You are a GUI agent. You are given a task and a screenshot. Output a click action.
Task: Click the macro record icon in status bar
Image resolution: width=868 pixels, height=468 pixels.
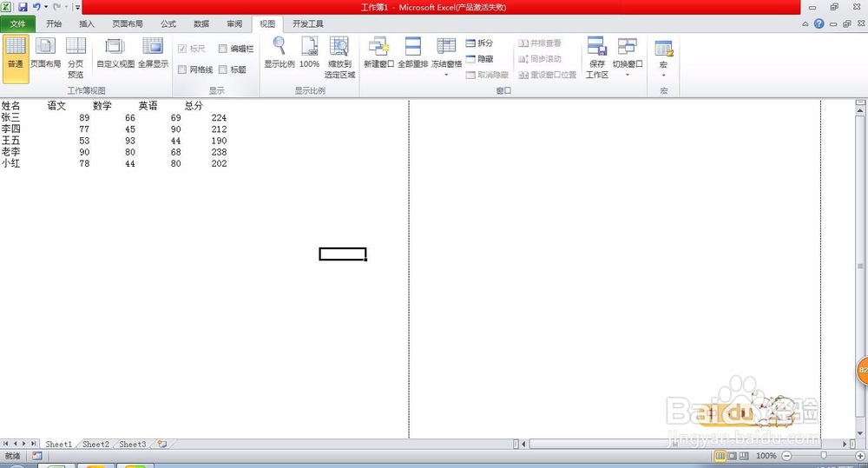tap(37, 456)
